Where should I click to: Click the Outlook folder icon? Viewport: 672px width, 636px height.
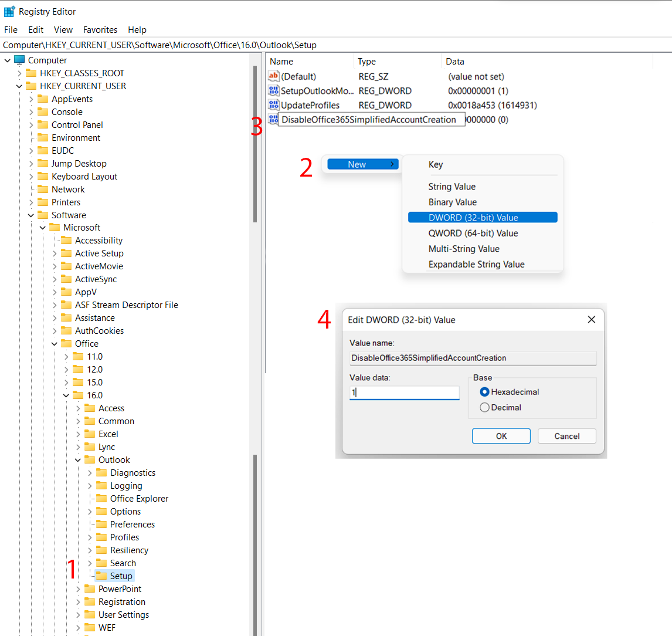click(90, 460)
